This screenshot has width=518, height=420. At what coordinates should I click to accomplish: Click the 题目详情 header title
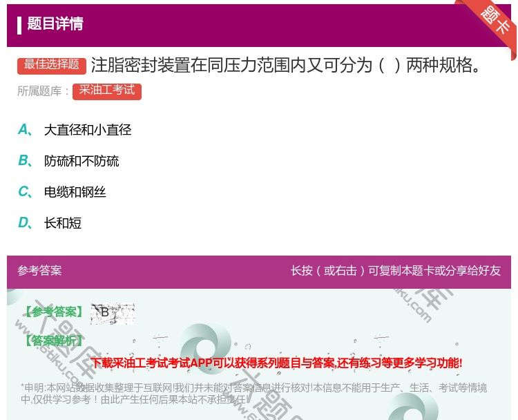(55, 23)
